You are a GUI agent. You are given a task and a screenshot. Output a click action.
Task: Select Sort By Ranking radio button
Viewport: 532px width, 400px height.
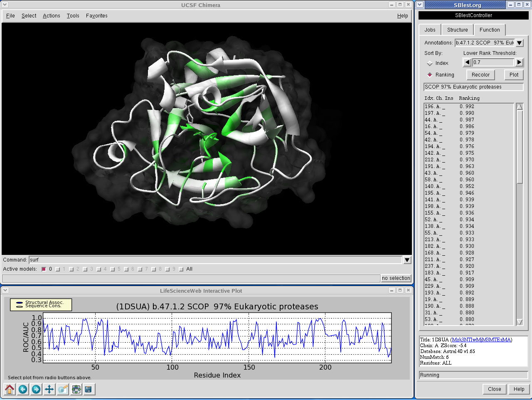pyautogui.click(x=430, y=75)
